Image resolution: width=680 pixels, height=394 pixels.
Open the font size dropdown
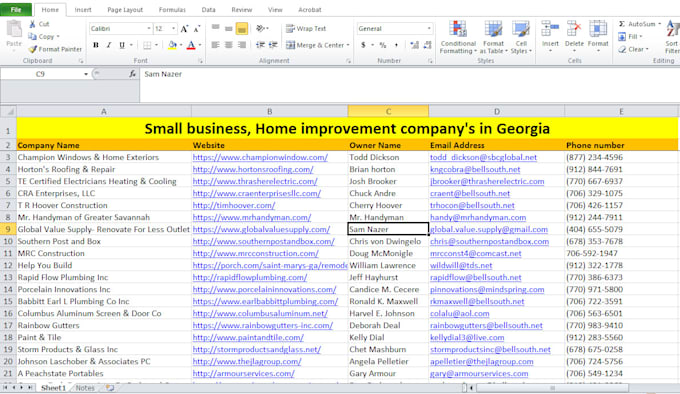click(x=173, y=29)
